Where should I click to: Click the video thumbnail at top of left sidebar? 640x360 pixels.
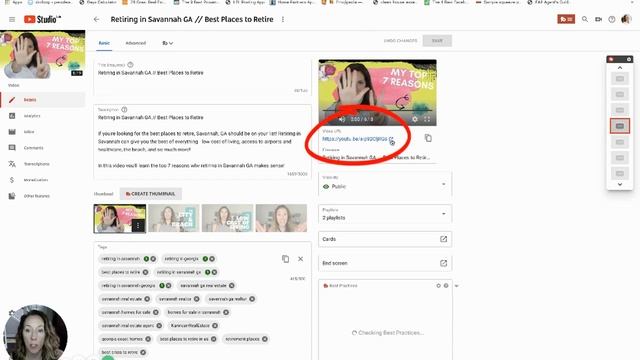coord(42,54)
